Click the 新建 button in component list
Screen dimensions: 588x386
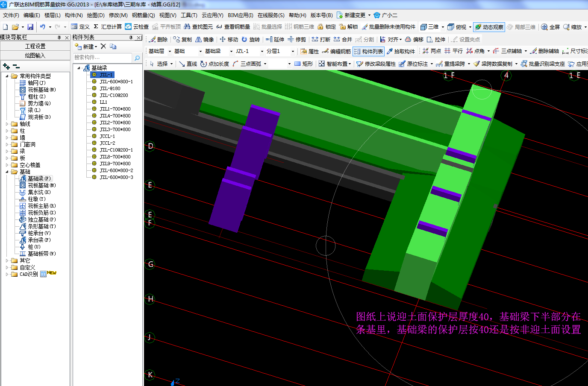click(86, 47)
